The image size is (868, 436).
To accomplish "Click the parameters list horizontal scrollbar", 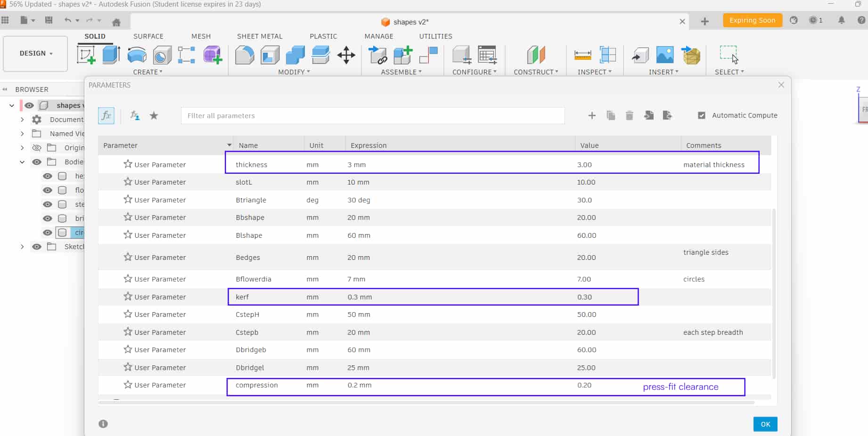I will [426, 403].
